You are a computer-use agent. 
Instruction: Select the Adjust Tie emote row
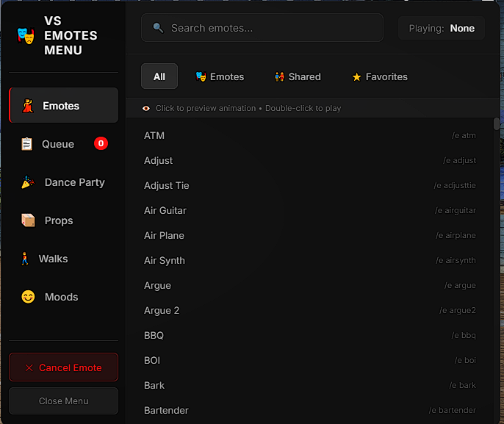pyautogui.click(x=310, y=185)
